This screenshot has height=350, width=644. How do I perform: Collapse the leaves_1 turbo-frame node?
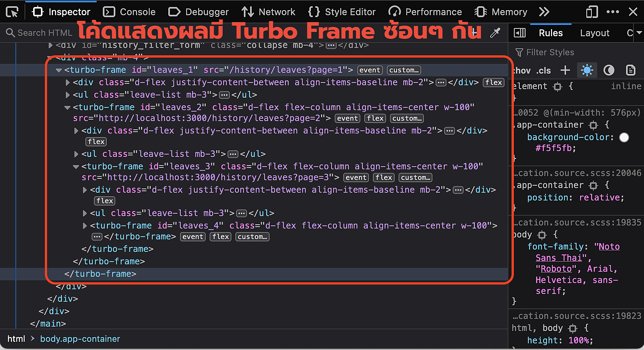59,70
